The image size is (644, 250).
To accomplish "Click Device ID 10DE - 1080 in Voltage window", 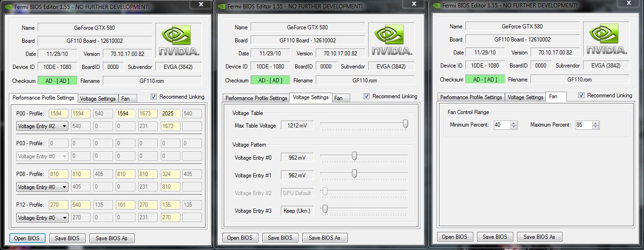I will (x=270, y=66).
